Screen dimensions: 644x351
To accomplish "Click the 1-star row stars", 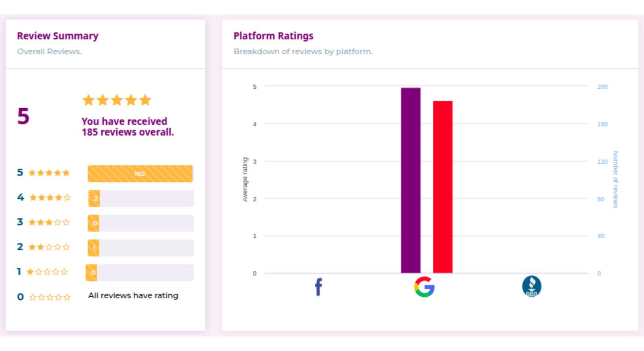I will point(47,272).
